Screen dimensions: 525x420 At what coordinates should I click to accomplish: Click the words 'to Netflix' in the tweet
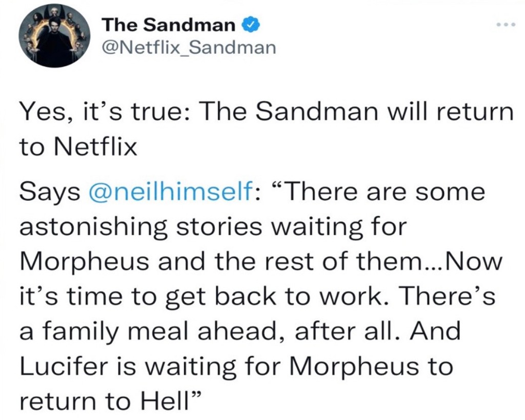coord(78,148)
